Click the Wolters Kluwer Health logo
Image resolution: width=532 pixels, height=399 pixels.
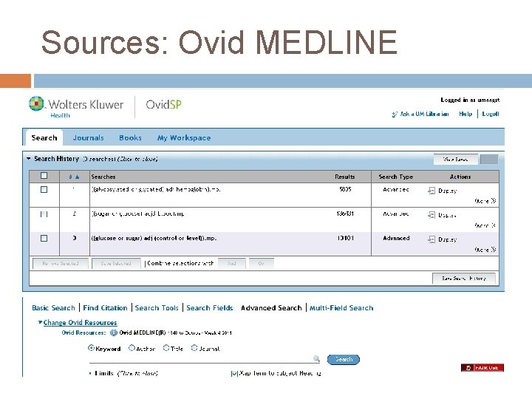tap(76, 107)
